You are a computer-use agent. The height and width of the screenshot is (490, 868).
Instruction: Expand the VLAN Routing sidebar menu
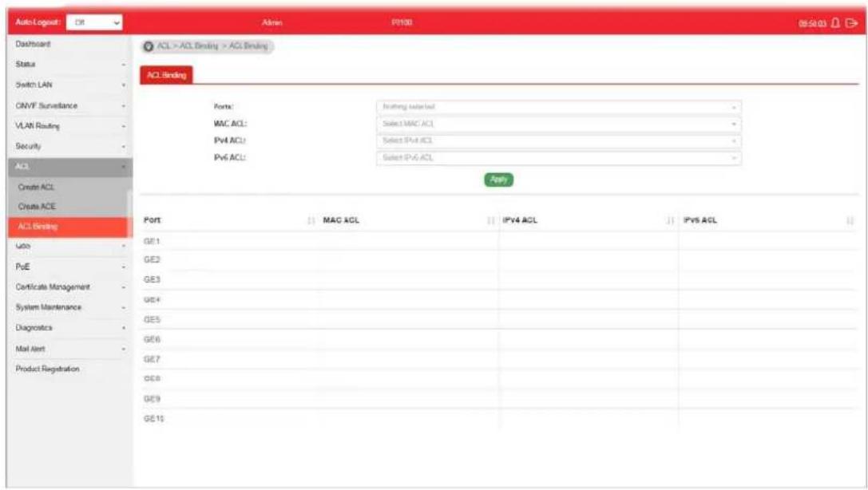click(69, 126)
